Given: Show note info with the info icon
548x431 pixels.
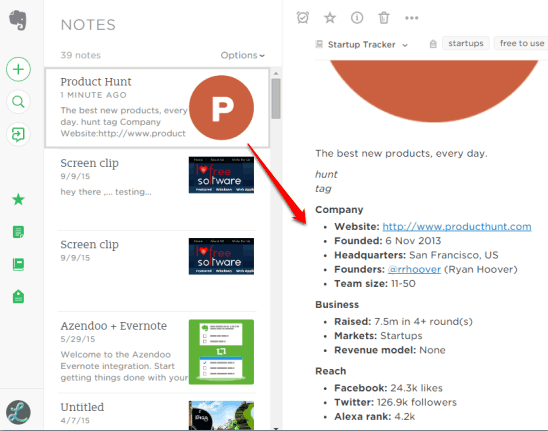Looking at the screenshot, I should (x=357, y=17).
